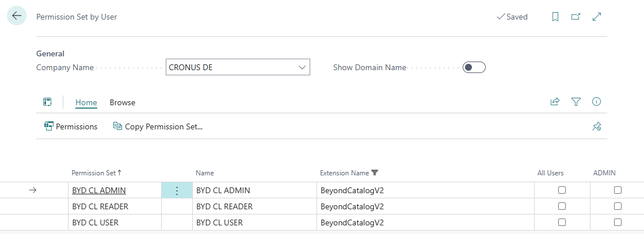644x234 pixels.
Task: Go back with the arrow button
Action: [17, 16]
